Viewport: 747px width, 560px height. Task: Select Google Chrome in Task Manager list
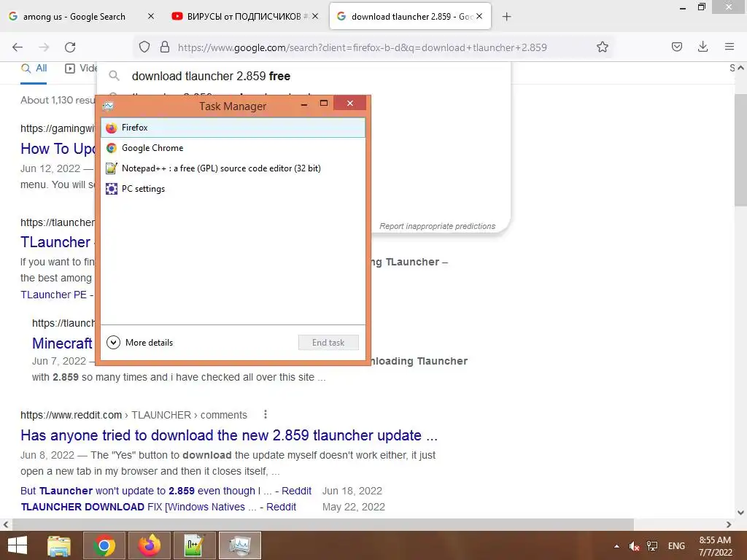point(233,148)
